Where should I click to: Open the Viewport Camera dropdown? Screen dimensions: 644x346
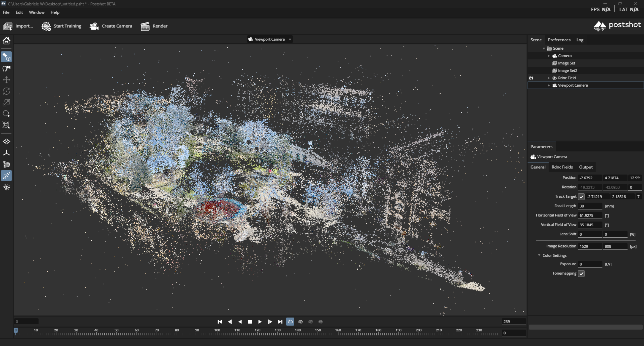[270, 39]
